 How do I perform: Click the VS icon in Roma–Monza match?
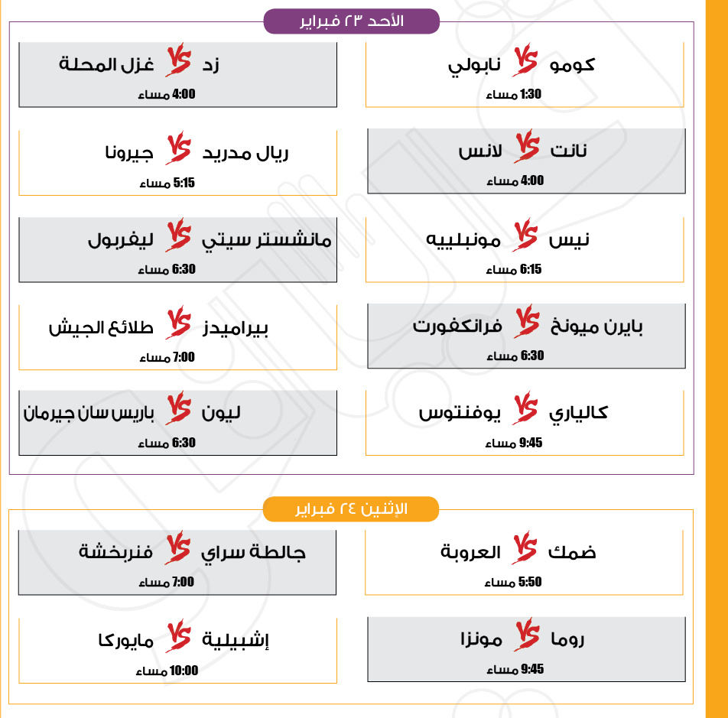[x=526, y=637]
